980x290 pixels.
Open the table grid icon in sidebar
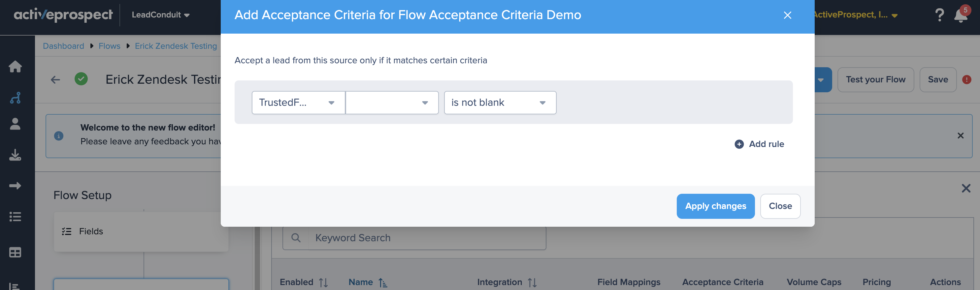[x=15, y=252]
